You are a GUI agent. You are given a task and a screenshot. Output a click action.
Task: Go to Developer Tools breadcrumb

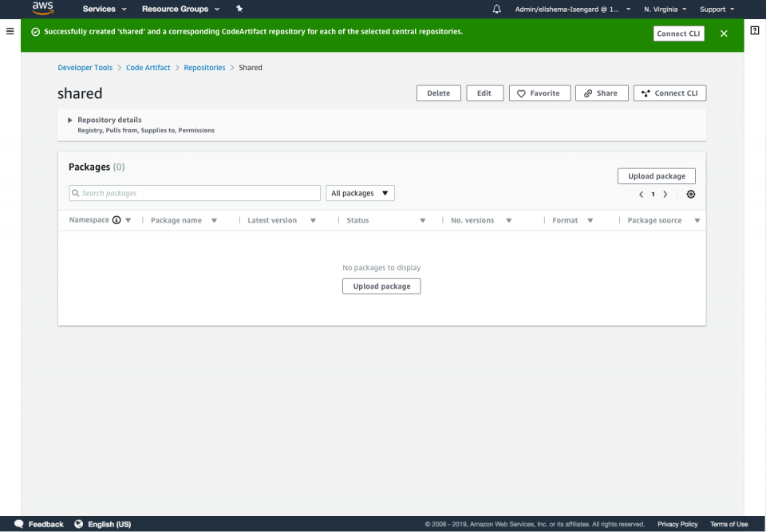point(85,68)
